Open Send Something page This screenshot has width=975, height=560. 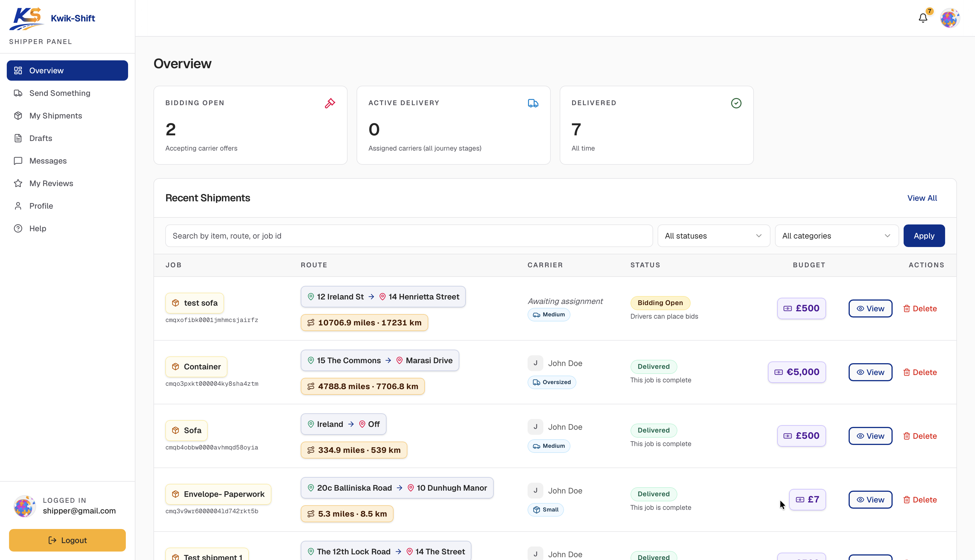(x=67, y=93)
